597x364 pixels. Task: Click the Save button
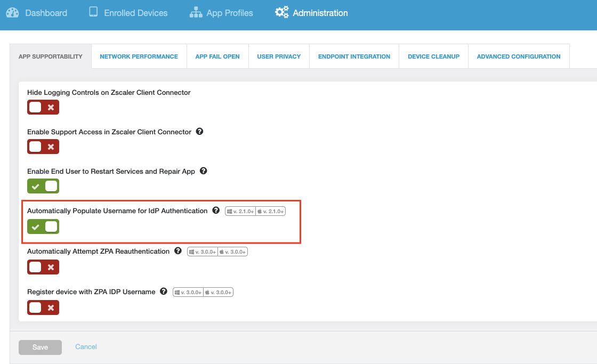point(40,347)
